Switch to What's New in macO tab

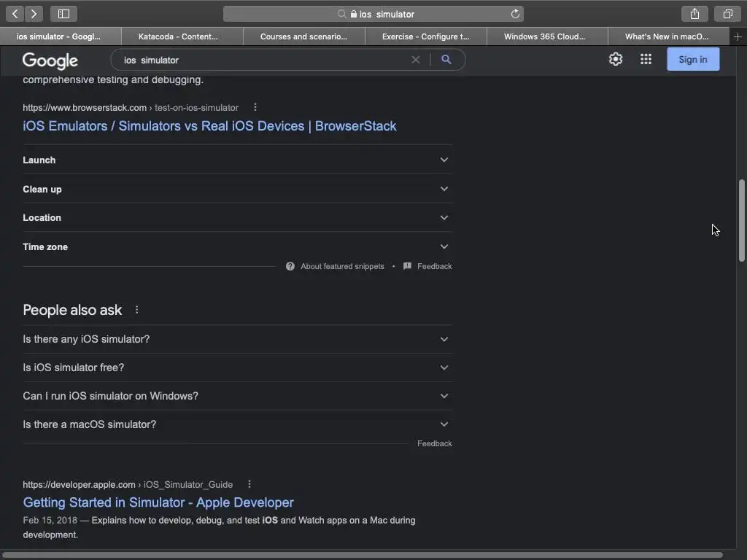tap(669, 36)
